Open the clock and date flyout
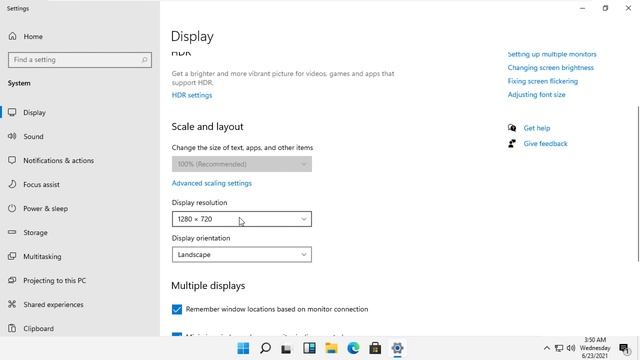The image size is (640, 360). 595,348
